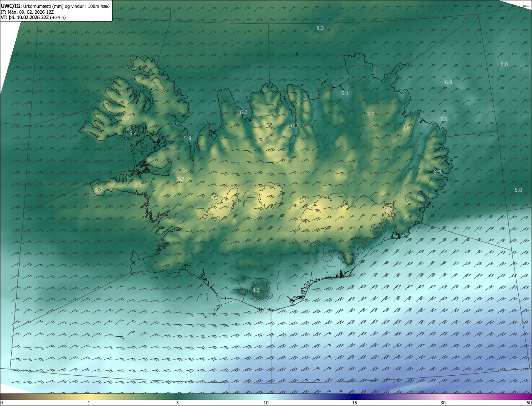This screenshot has height=406, width=532.
Task: Click the 6.3 value label
Action: click(295, 125)
